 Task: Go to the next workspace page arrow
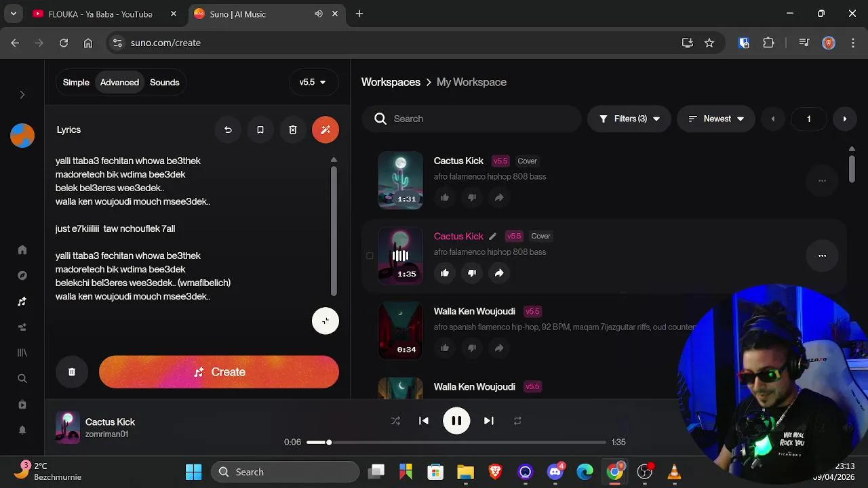(x=844, y=119)
